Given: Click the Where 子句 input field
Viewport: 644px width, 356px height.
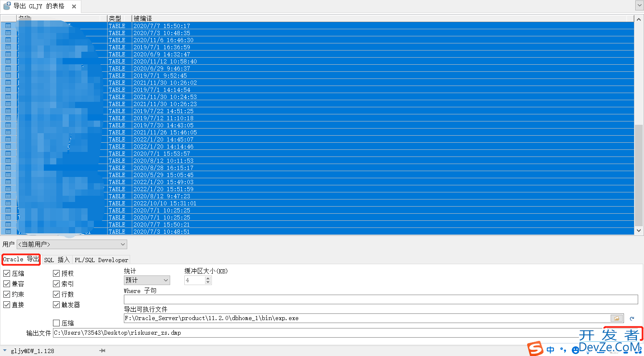Looking at the screenshot, I should pos(381,299).
